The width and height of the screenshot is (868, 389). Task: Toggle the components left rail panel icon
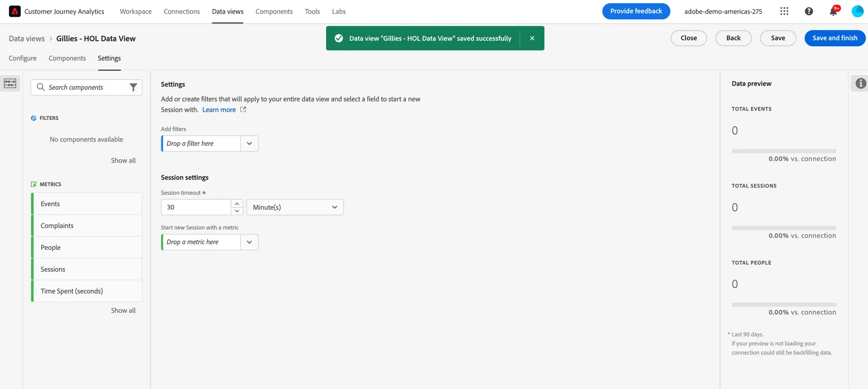tap(10, 83)
